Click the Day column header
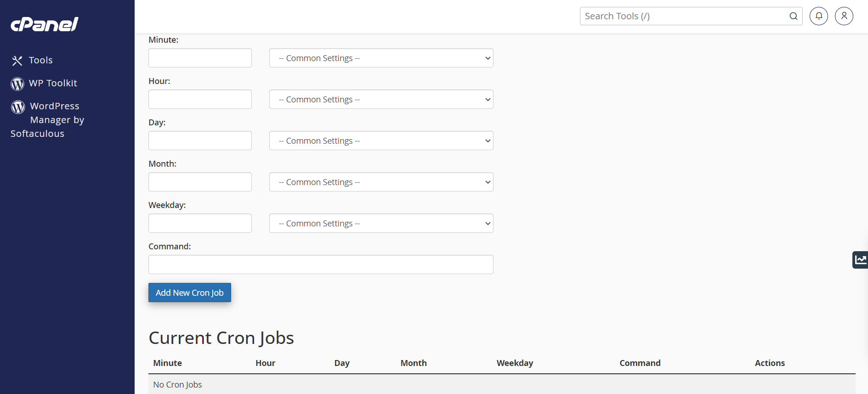The image size is (868, 394). 342,363
